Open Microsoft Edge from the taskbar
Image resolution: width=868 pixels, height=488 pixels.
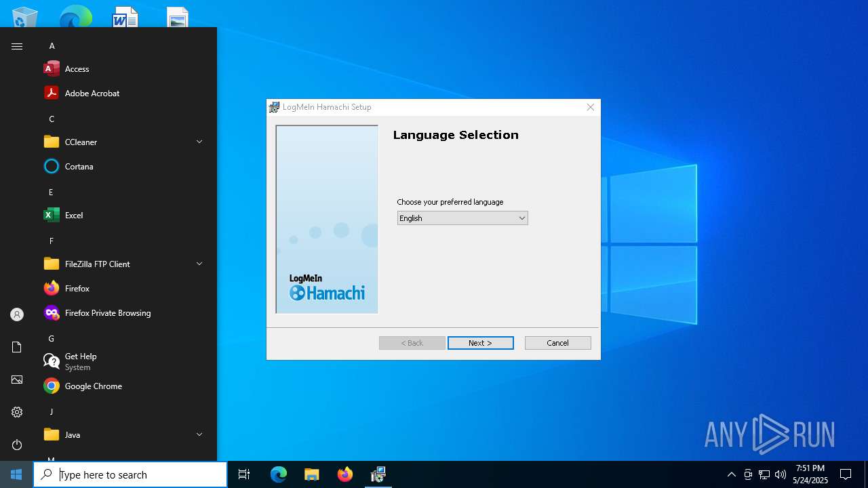(279, 474)
